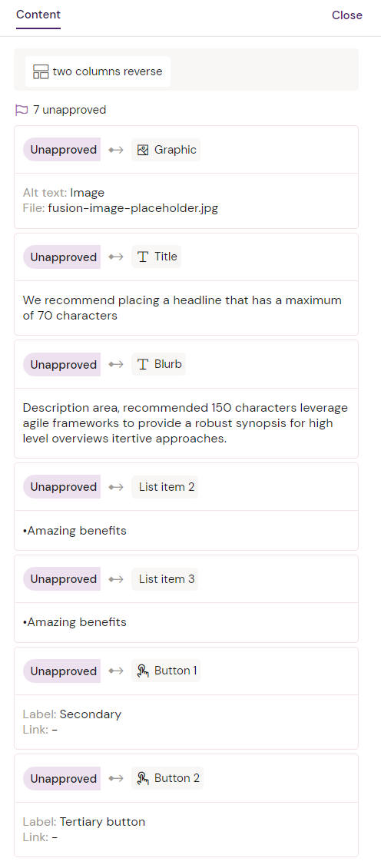The image size is (381, 868).
Task: Click the mapping arrow beside Graphic
Action: [x=116, y=150]
